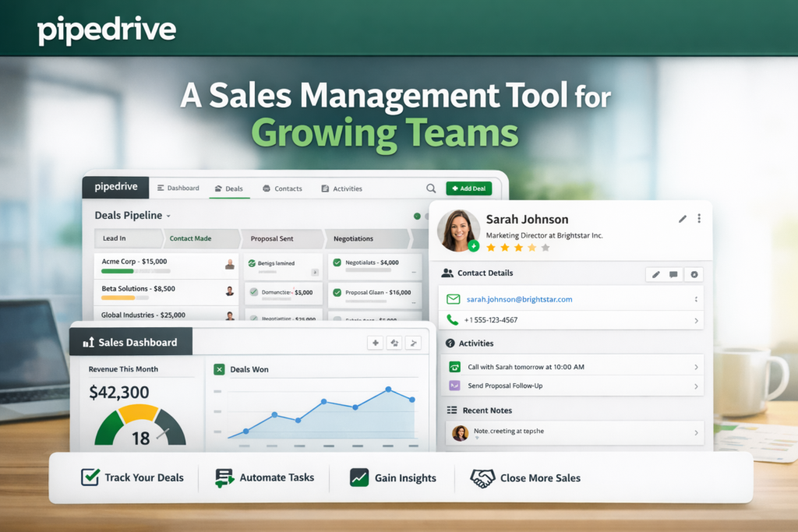798x532 pixels.
Task: Expand the phone number row chevron
Action: tap(695, 320)
